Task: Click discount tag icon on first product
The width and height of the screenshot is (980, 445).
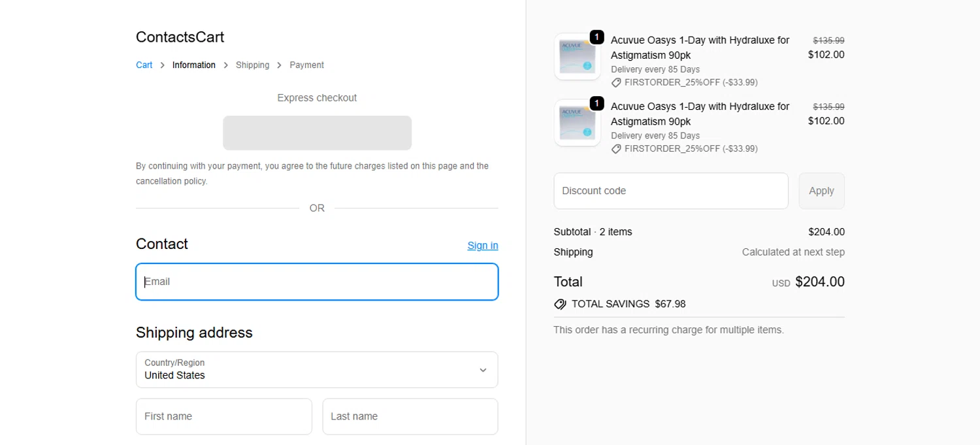Action: [616, 83]
